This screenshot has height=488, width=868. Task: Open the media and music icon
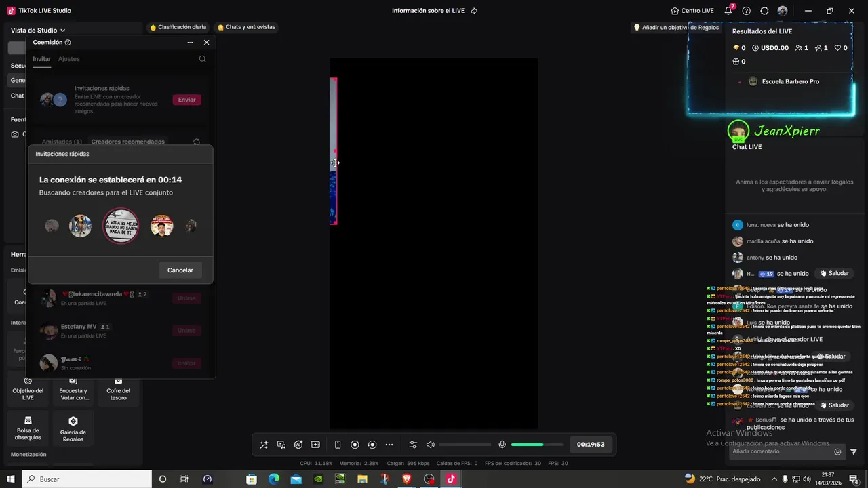click(281, 445)
